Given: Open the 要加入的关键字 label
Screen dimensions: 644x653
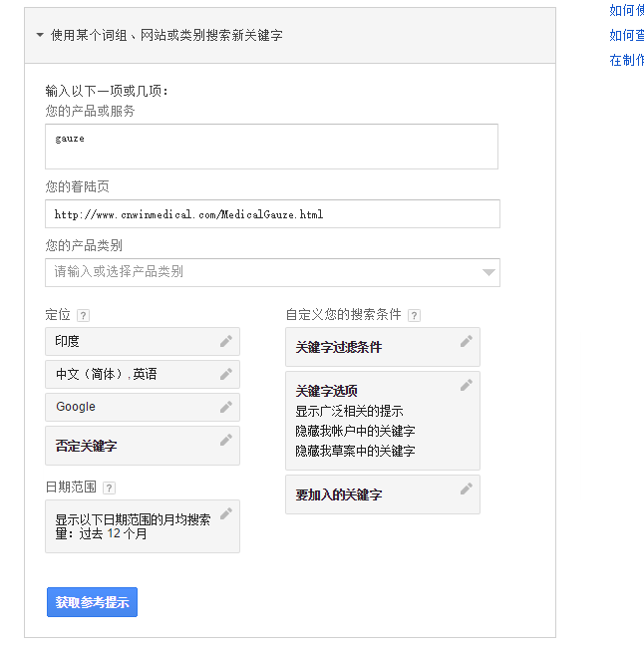Looking at the screenshot, I should point(339,494).
